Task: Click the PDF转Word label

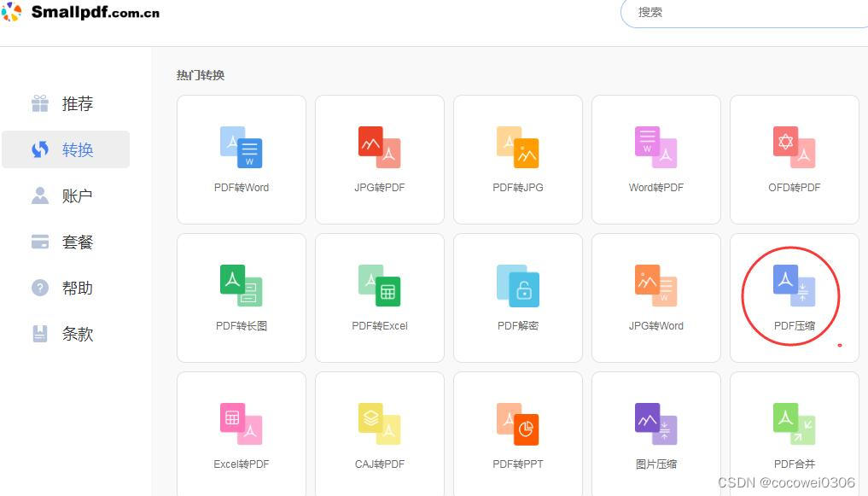Action: (x=242, y=188)
